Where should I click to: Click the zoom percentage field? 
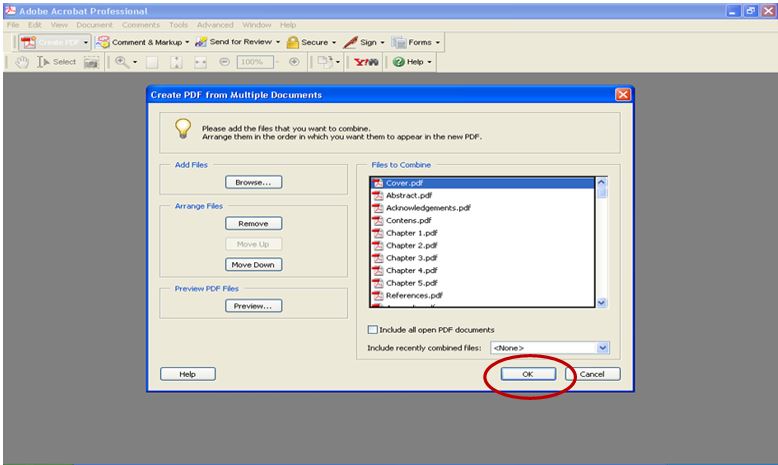255,62
